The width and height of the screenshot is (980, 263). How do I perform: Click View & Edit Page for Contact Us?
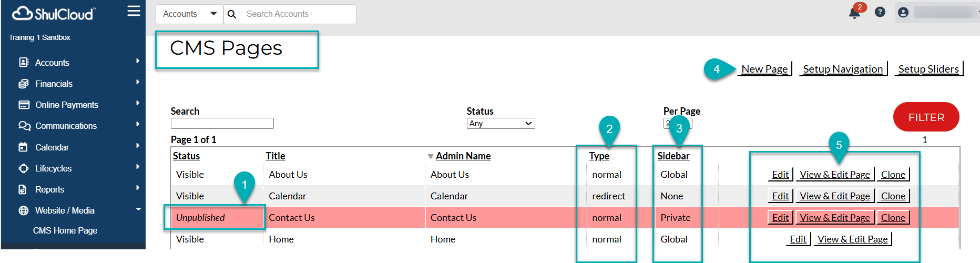(x=835, y=218)
